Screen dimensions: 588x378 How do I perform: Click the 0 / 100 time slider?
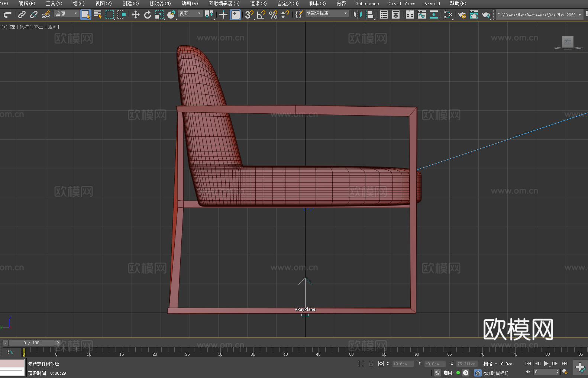(x=32, y=343)
